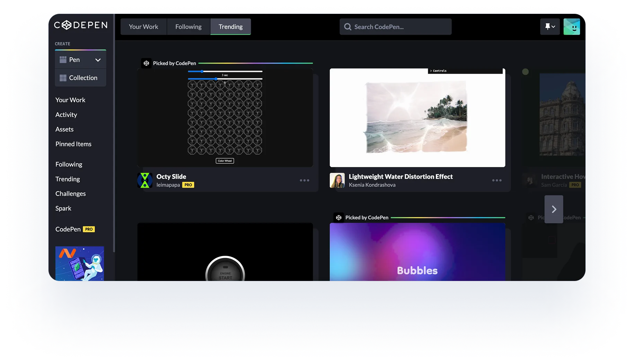Open the user avatar menu
634x364 pixels.
(x=572, y=27)
